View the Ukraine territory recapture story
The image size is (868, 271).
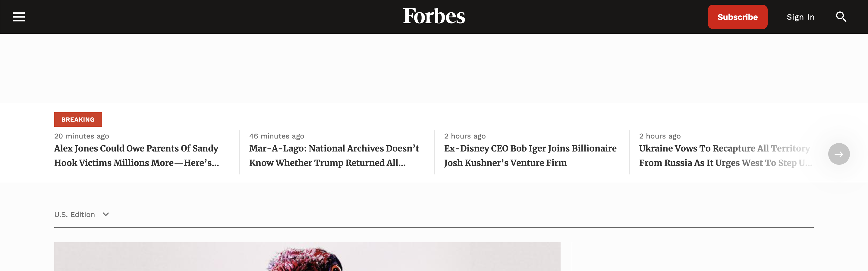coord(725,155)
